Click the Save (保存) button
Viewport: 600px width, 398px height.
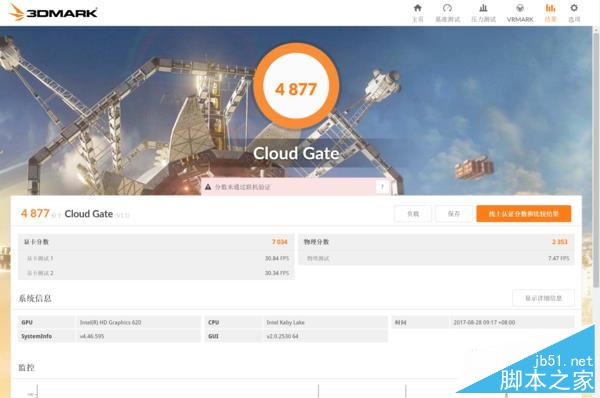tap(454, 214)
